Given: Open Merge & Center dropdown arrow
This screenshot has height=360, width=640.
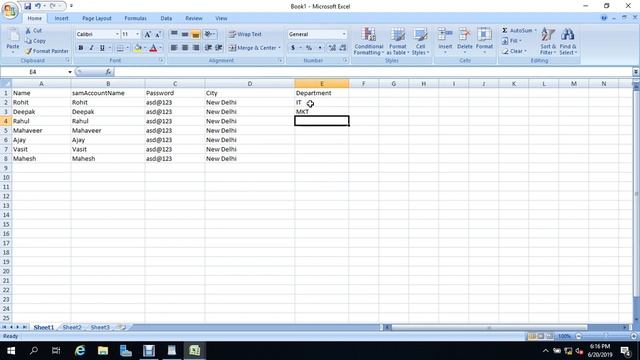Looking at the screenshot, I should pos(280,48).
